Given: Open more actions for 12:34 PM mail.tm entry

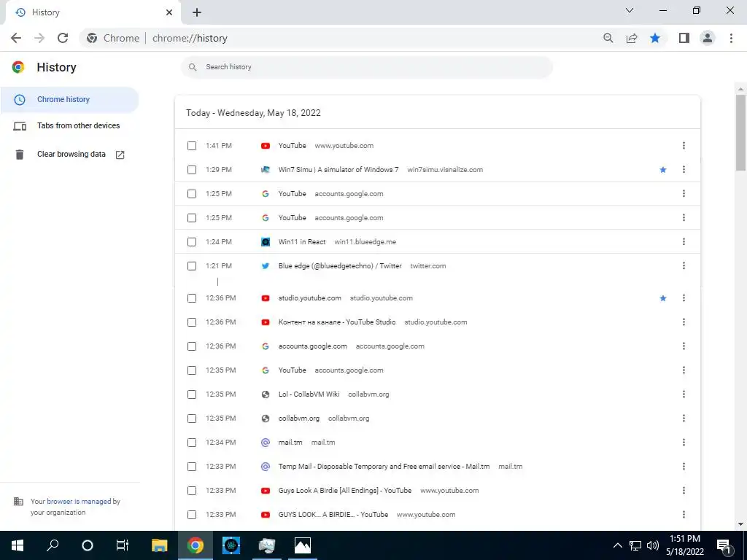Looking at the screenshot, I should (x=684, y=443).
